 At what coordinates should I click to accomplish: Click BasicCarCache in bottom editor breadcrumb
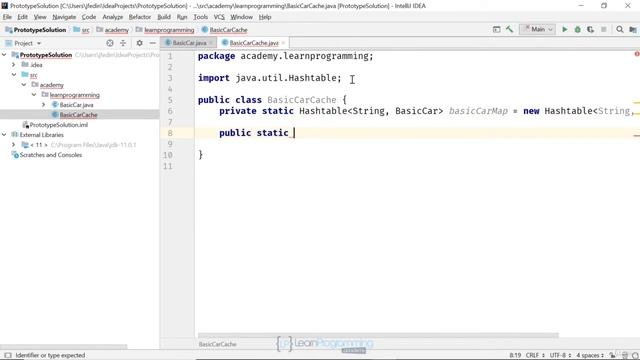point(218,344)
